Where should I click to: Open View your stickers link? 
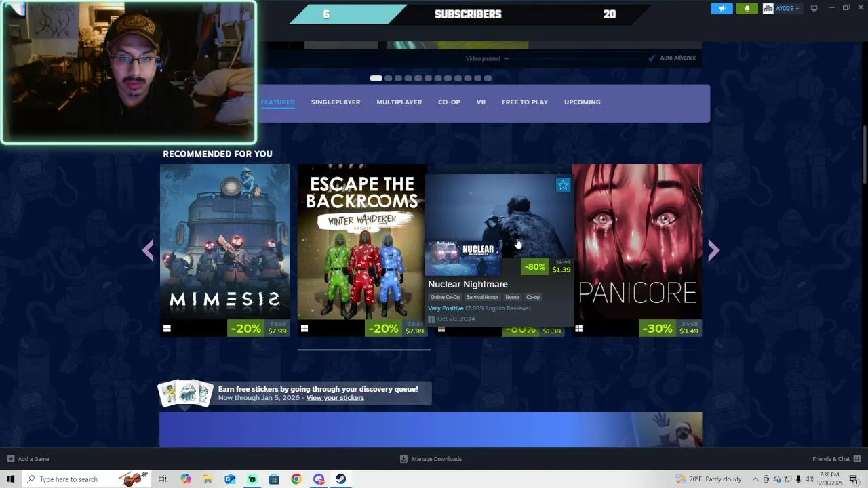(335, 398)
